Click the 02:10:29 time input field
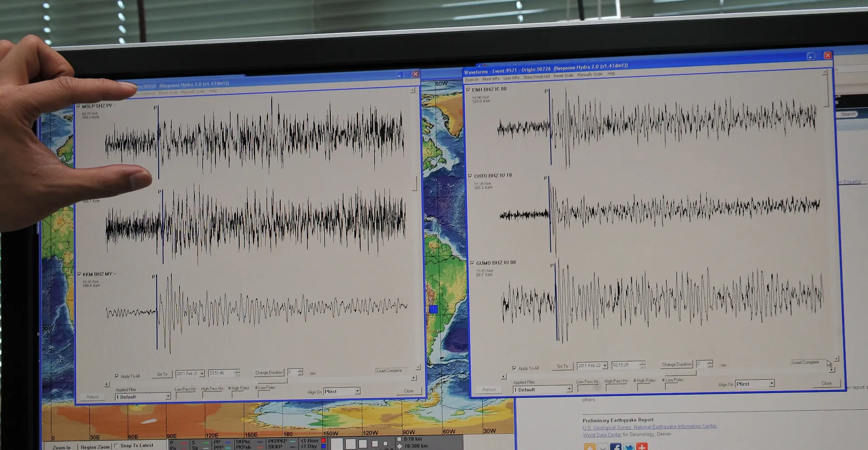The image size is (868, 450). [x=625, y=365]
